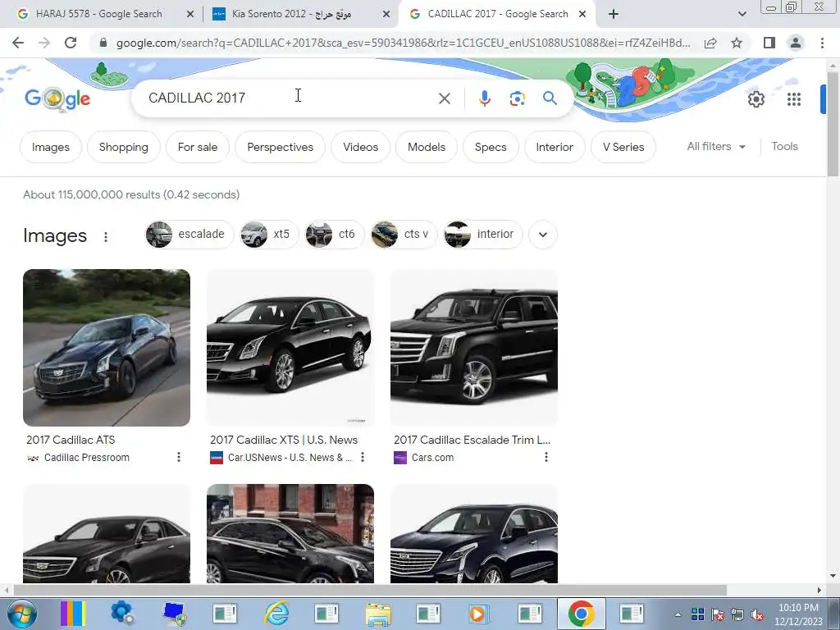
Task: Open the Chrome profile avatar
Action: (796, 43)
